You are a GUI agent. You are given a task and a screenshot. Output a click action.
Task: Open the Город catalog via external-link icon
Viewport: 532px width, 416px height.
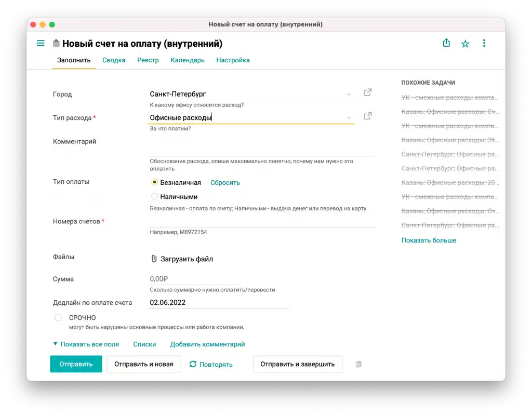coord(368,92)
